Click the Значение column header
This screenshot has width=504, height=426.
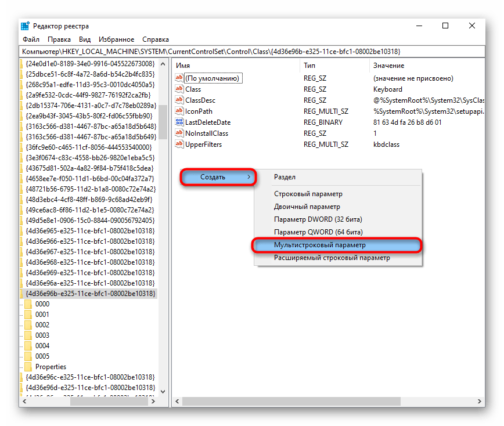point(389,66)
